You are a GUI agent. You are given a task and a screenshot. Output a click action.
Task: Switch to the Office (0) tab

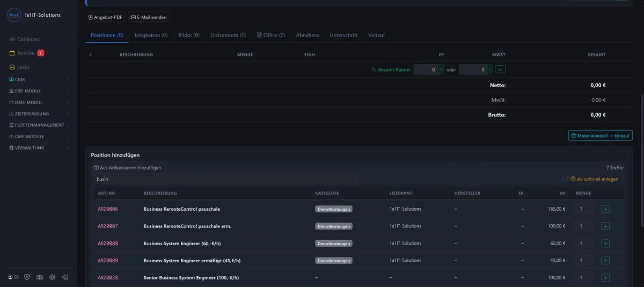click(x=271, y=35)
